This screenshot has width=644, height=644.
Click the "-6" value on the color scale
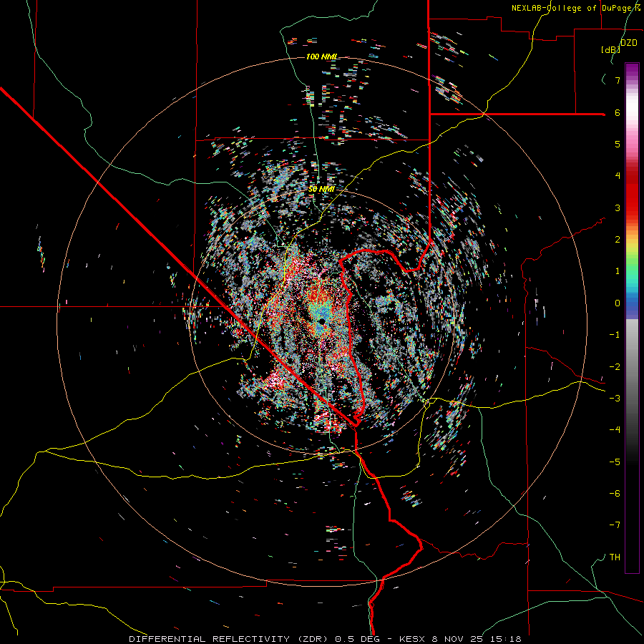(x=615, y=493)
